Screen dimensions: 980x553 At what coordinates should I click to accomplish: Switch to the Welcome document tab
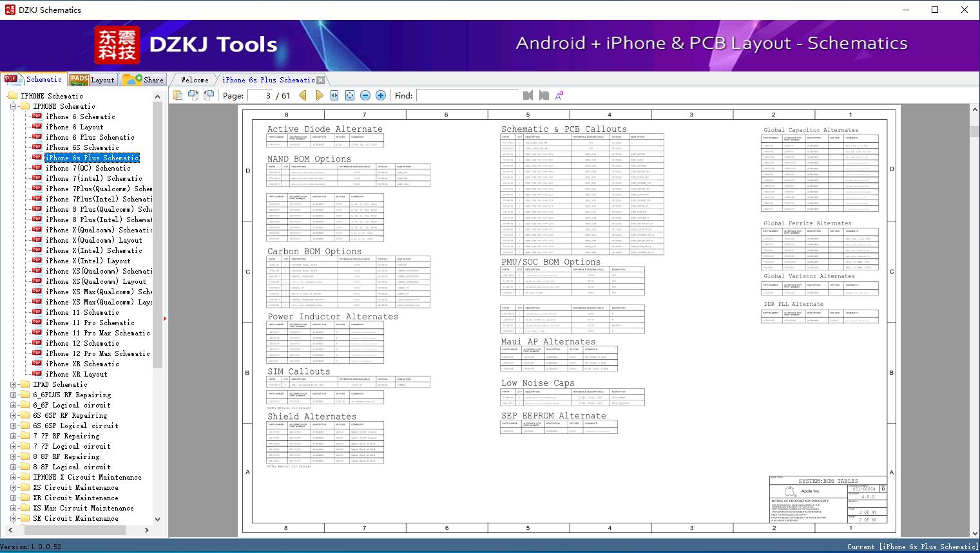click(x=195, y=80)
